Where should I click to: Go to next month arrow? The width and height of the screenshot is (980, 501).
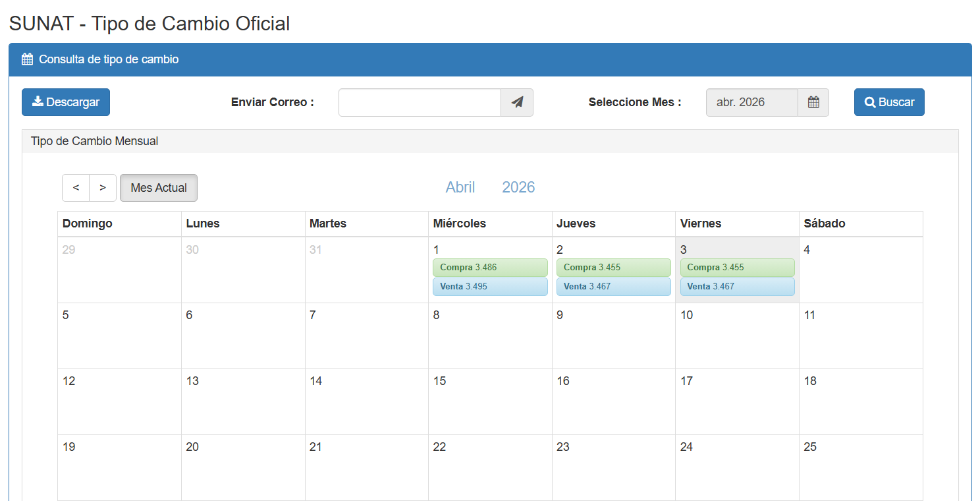[103, 188]
